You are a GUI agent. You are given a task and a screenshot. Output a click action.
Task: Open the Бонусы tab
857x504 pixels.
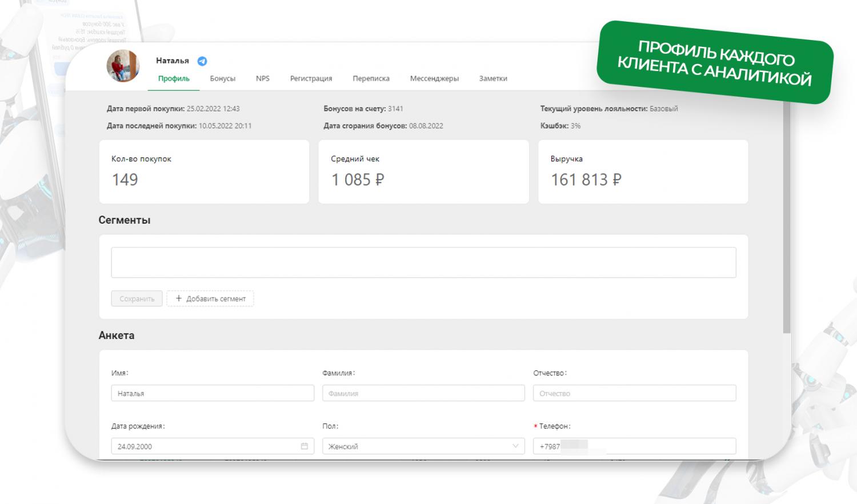pos(222,78)
